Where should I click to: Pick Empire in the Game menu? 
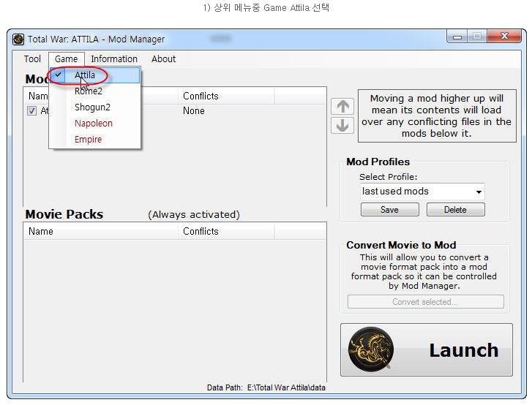pos(94,140)
